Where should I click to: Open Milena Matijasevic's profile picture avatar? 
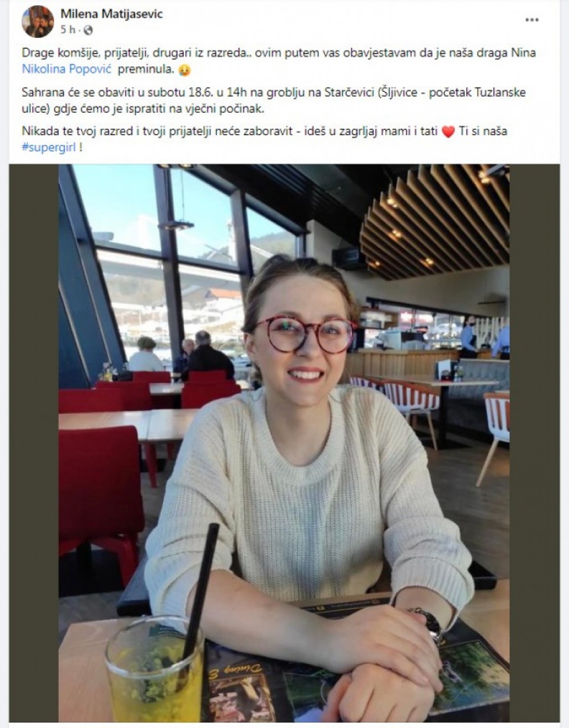click(x=38, y=21)
